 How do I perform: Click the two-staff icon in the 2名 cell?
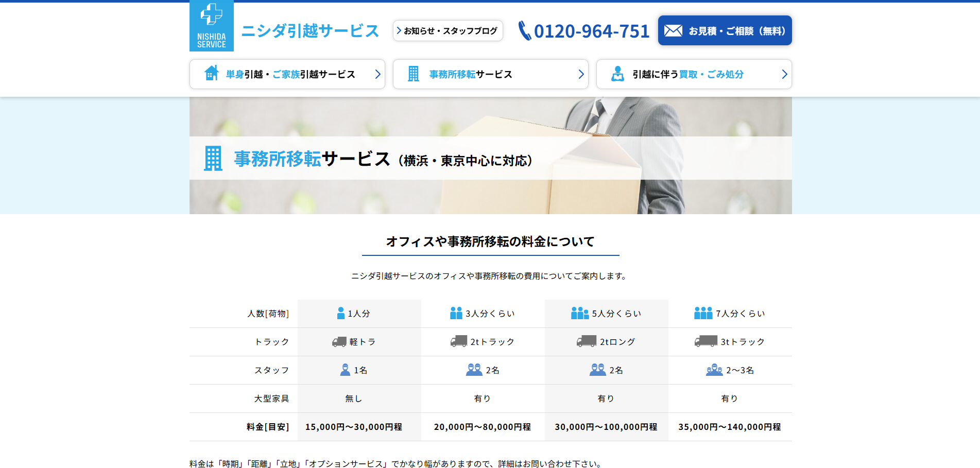(473, 369)
